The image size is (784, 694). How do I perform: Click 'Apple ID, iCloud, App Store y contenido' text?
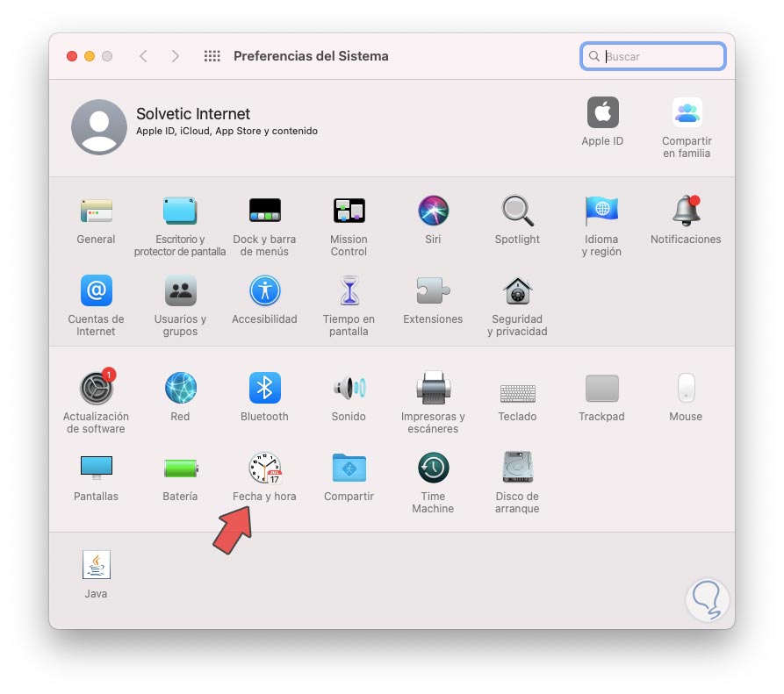(227, 131)
